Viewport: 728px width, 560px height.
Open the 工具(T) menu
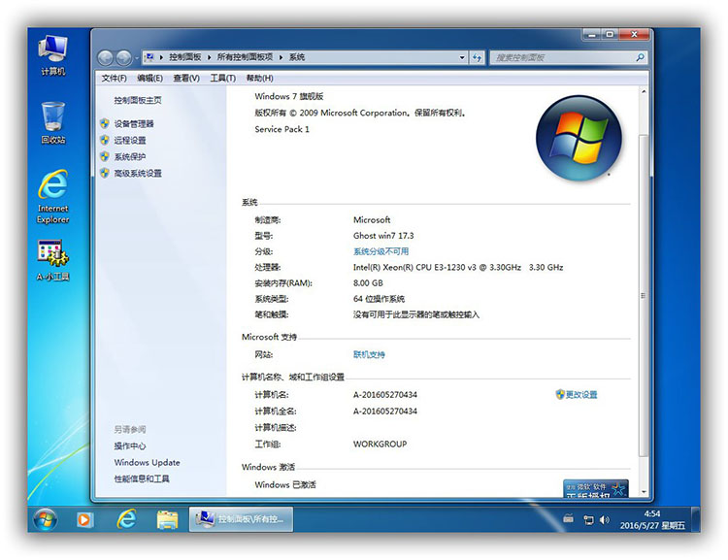coord(223,78)
